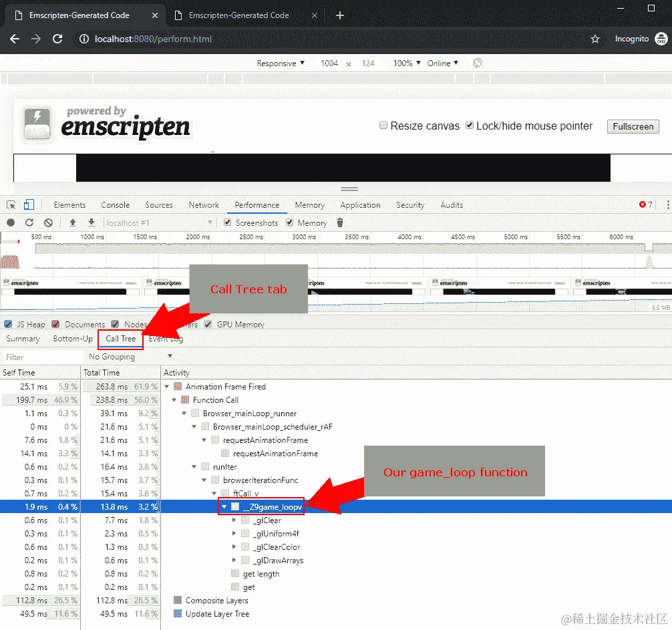The width and height of the screenshot is (672, 630).
Task: Click the address bar URL
Action: [153, 39]
